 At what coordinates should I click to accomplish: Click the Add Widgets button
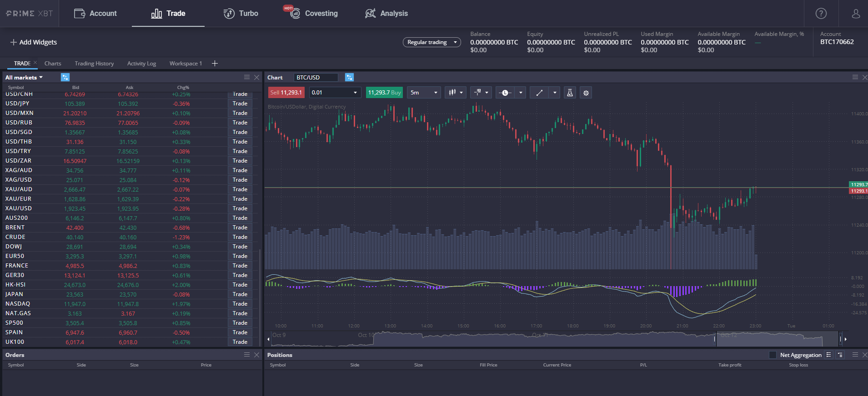34,42
